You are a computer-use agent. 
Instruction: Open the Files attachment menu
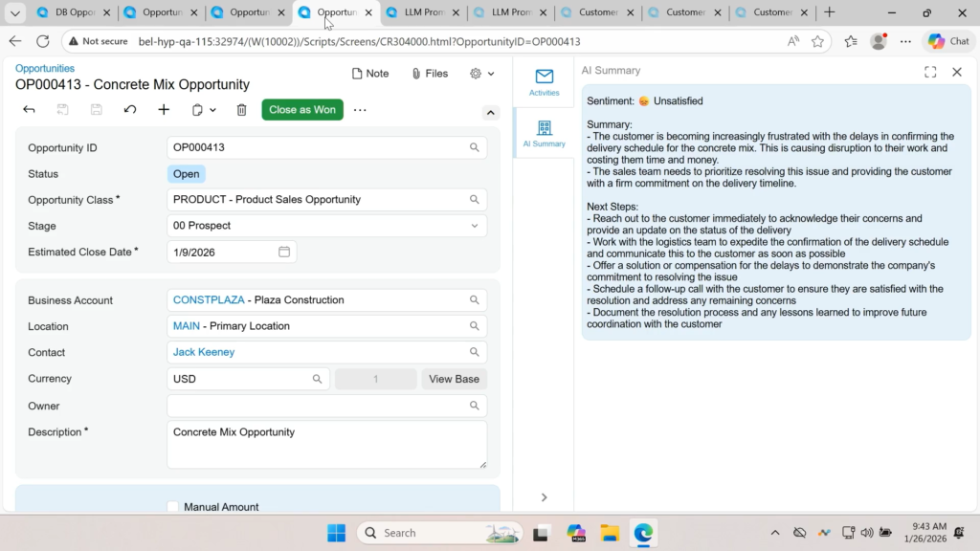[430, 74]
